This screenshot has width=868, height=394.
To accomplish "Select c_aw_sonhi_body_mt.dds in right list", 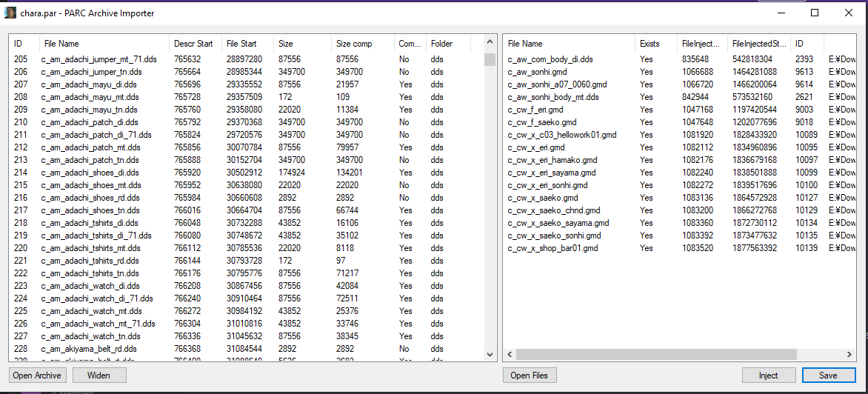I will tap(679, 97).
